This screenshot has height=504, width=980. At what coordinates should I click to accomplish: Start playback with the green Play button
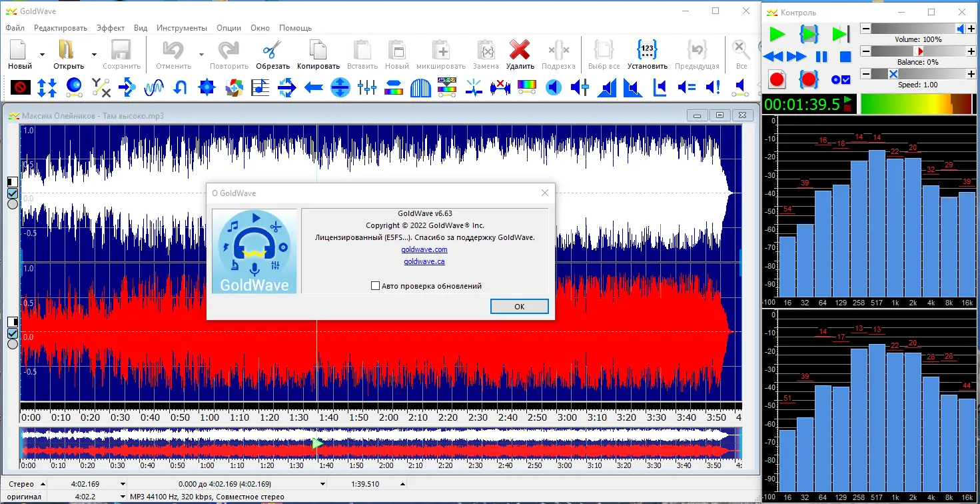777,34
